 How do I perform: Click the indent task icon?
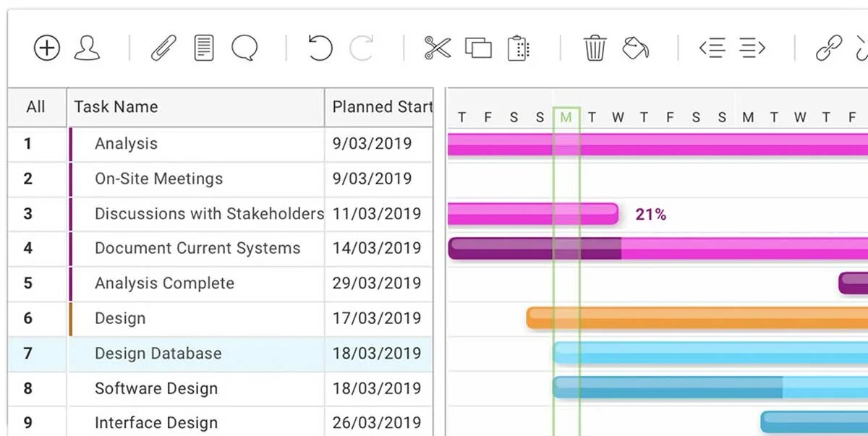coord(752,48)
